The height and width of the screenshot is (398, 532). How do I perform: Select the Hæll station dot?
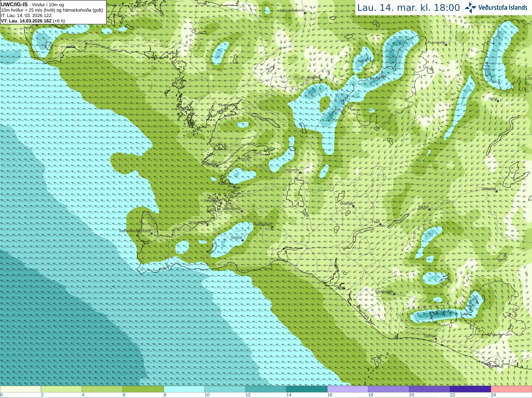[x=380, y=224]
